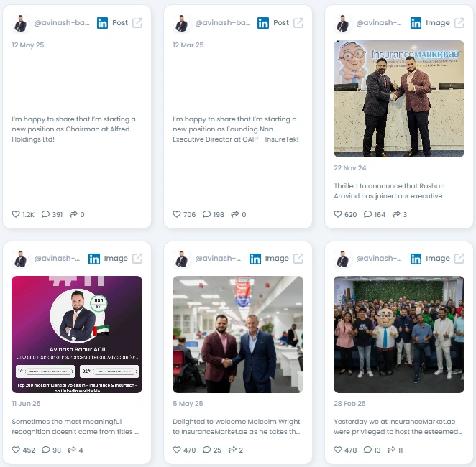Click profile avatar on 22 Nov 24 post
Viewport: 476px width, 467px height.
342,23
